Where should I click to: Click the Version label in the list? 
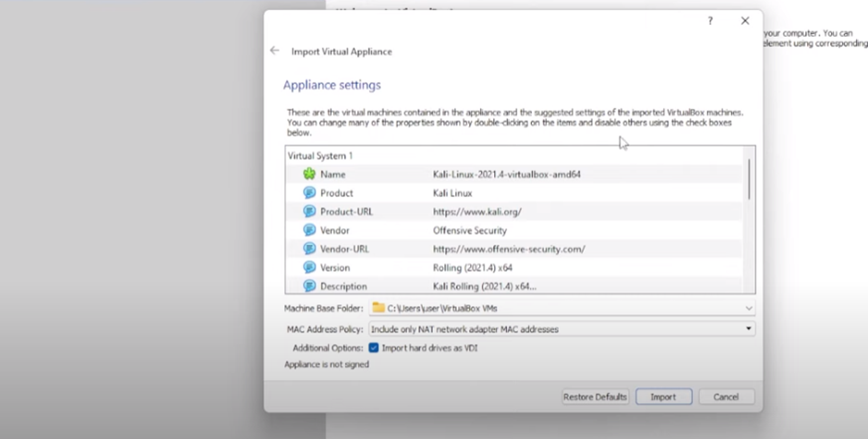pyautogui.click(x=335, y=268)
